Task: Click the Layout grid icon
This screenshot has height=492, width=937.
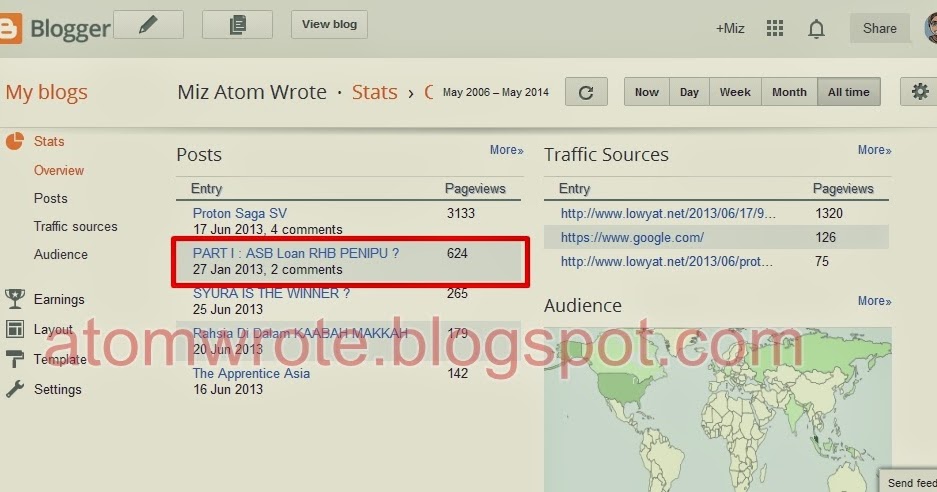Action: pyautogui.click(x=15, y=329)
